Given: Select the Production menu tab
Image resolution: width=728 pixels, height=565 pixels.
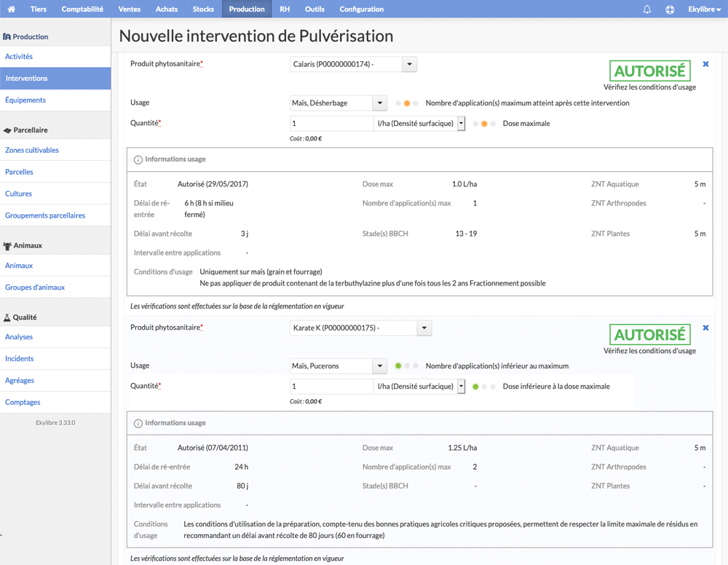Looking at the screenshot, I should click(x=247, y=9).
